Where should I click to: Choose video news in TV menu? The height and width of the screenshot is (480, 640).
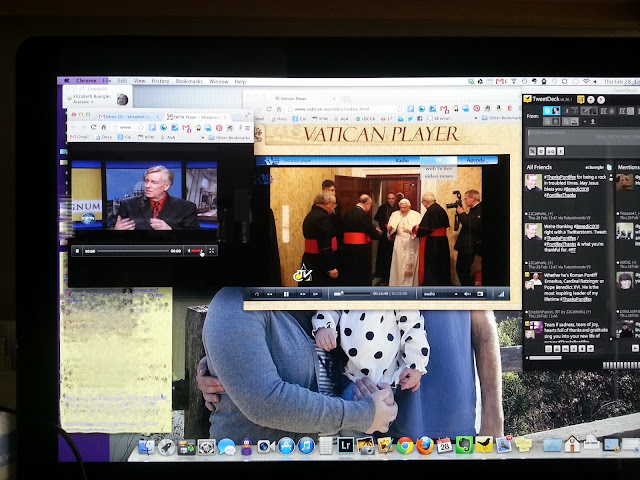click(x=438, y=176)
